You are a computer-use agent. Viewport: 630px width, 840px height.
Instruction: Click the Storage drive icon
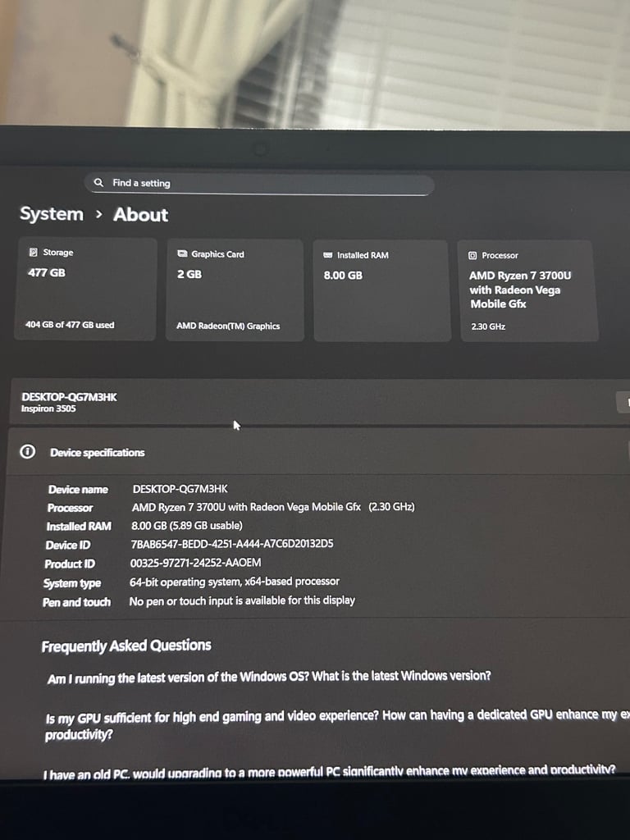pyautogui.click(x=33, y=252)
